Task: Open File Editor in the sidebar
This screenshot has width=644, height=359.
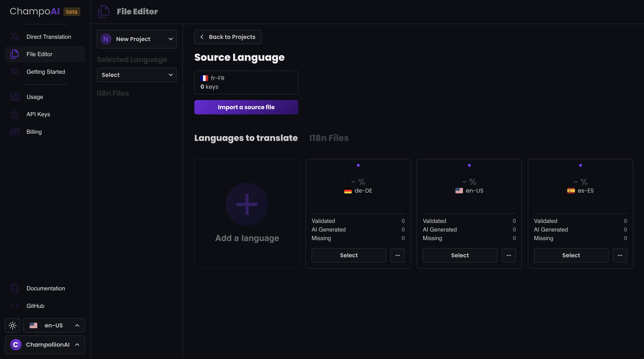Action: [39, 54]
